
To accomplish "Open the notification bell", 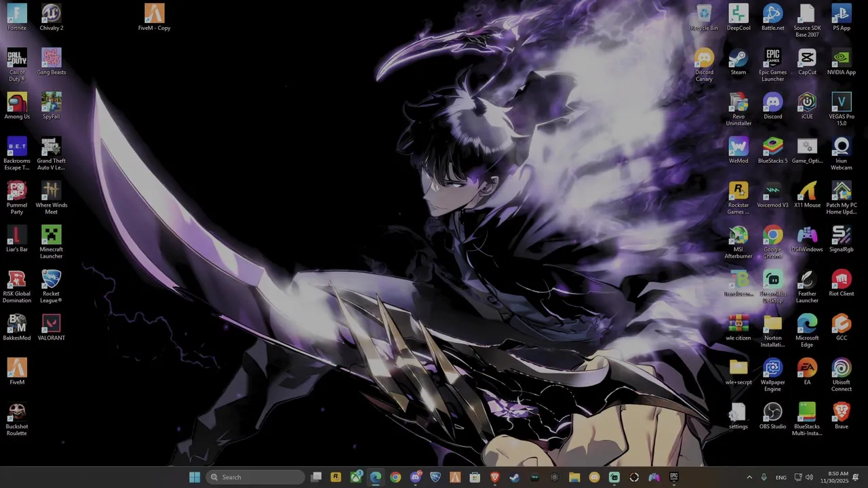I will (x=856, y=477).
